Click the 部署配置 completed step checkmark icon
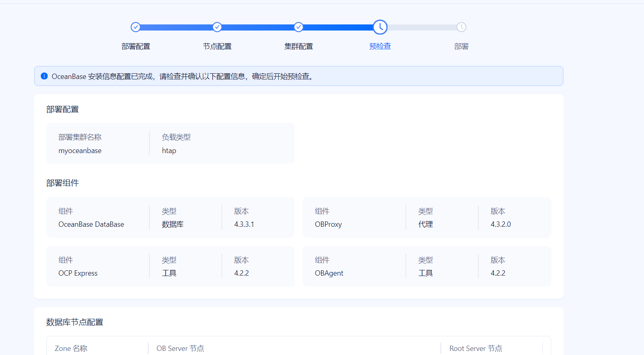The height and width of the screenshot is (355, 644). coord(136,27)
